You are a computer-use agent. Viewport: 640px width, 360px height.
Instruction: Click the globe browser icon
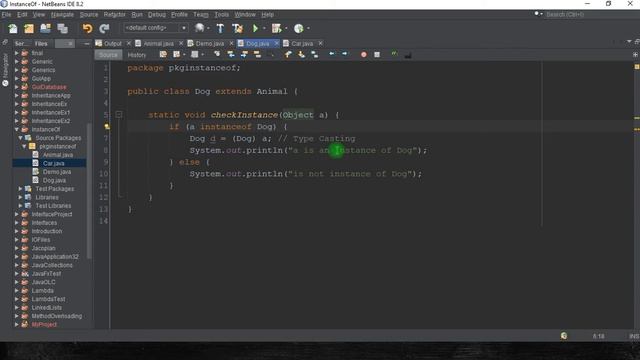(x=199, y=28)
